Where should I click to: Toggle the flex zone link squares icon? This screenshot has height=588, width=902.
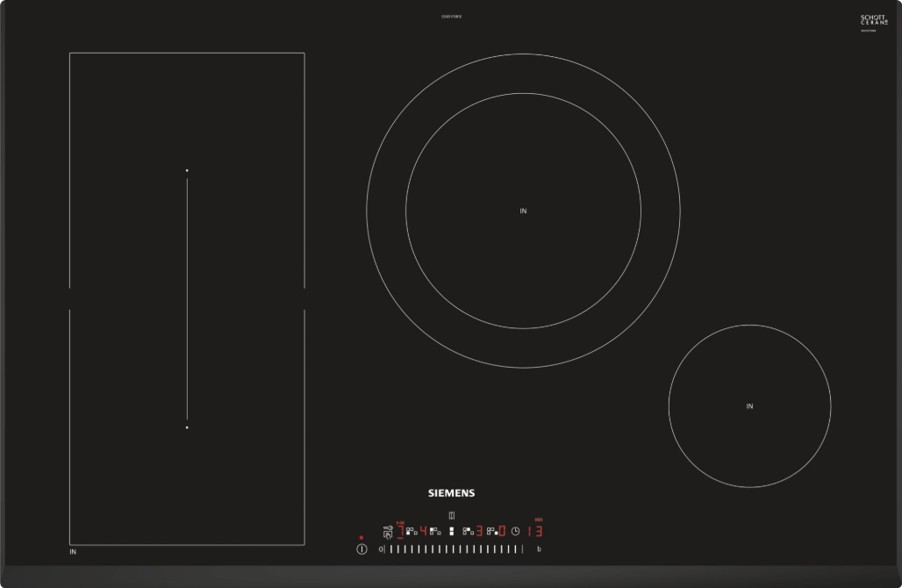[x=452, y=531]
